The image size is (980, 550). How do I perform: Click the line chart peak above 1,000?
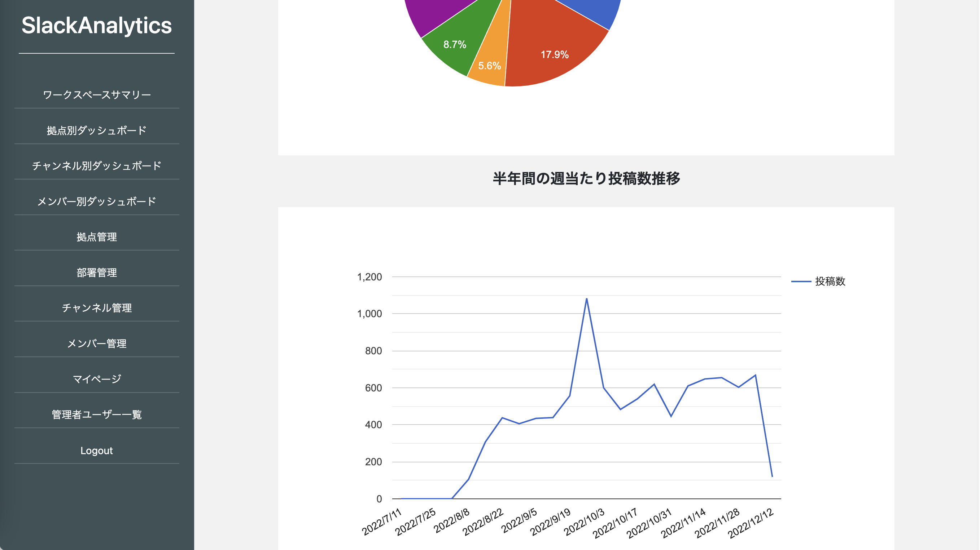(587, 299)
